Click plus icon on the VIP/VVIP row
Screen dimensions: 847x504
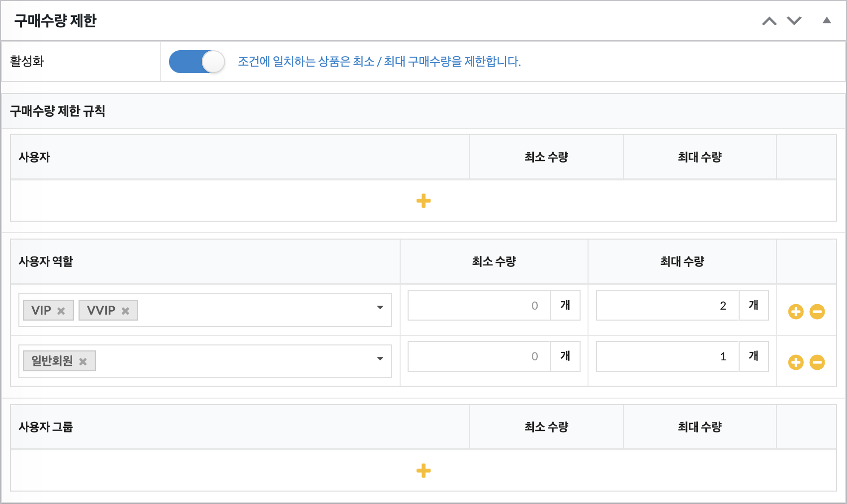tap(795, 312)
